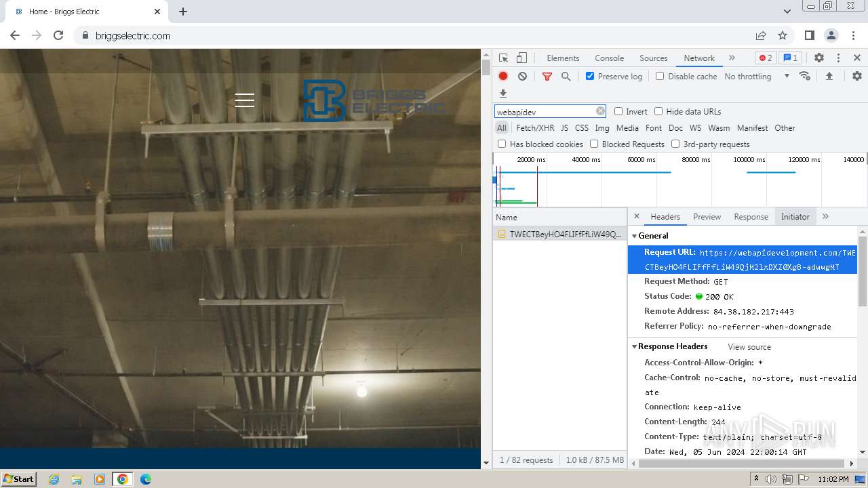Filter requests by Img
This screenshot has width=868, height=488.
tap(602, 127)
